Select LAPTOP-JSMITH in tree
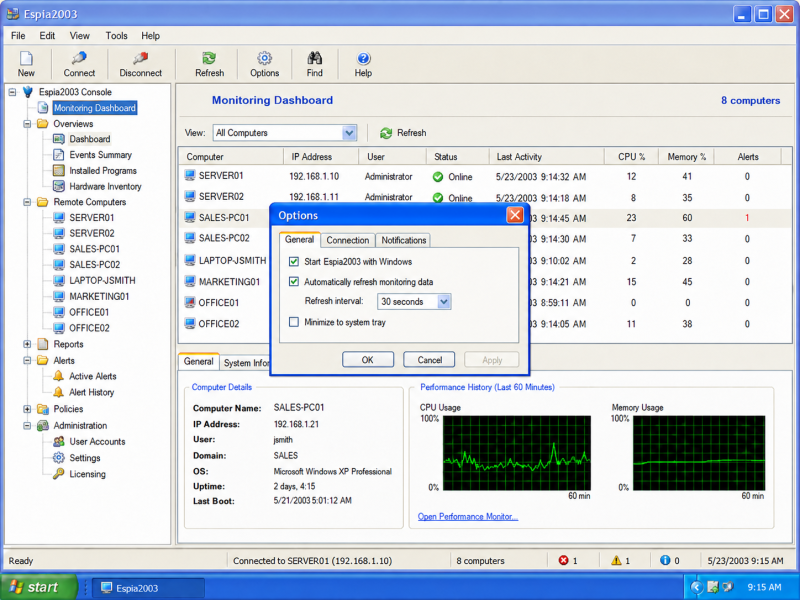 click(102, 280)
